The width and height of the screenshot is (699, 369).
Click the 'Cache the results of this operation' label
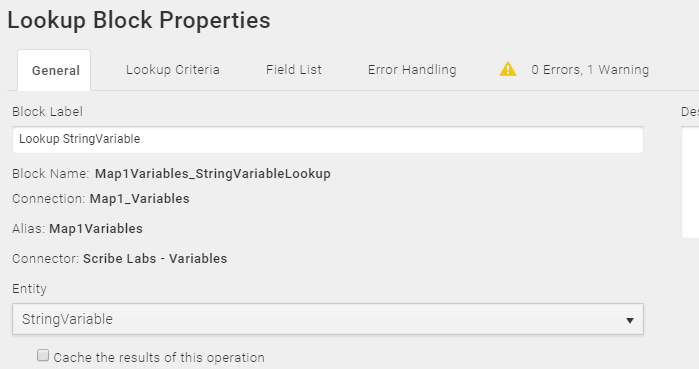pyautogui.click(x=159, y=357)
